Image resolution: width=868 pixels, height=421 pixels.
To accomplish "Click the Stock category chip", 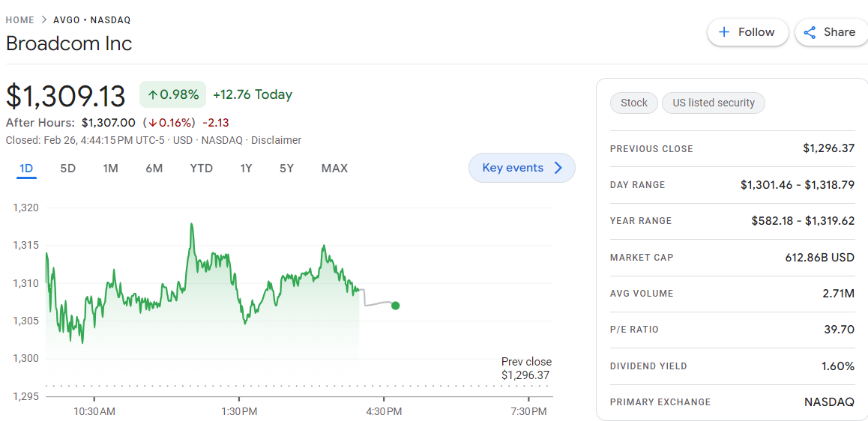I will click(x=634, y=103).
